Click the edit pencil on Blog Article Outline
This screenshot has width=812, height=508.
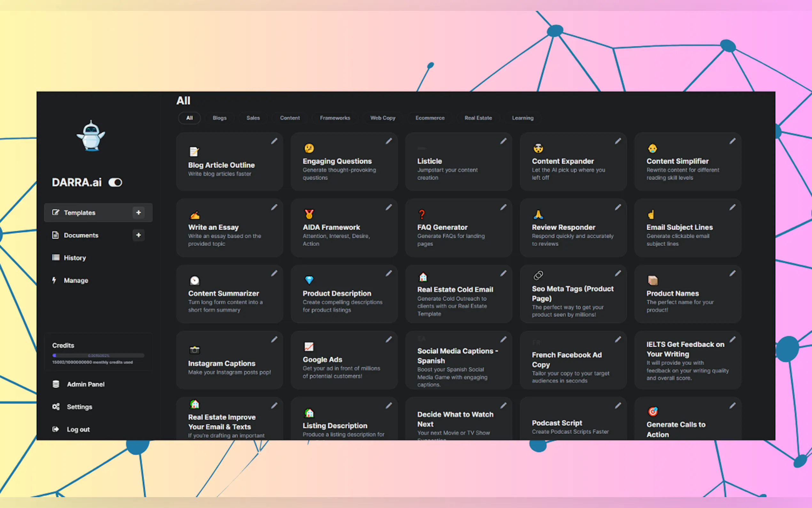tap(274, 141)
